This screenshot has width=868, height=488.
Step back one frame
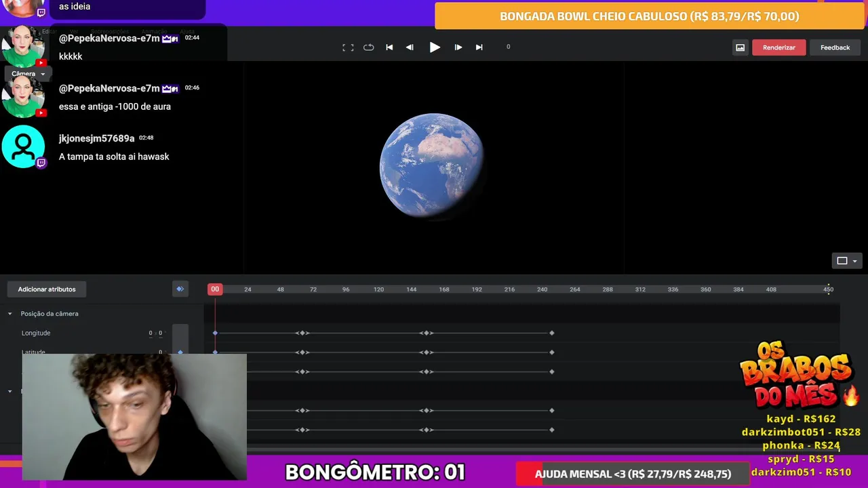point(410,47)
